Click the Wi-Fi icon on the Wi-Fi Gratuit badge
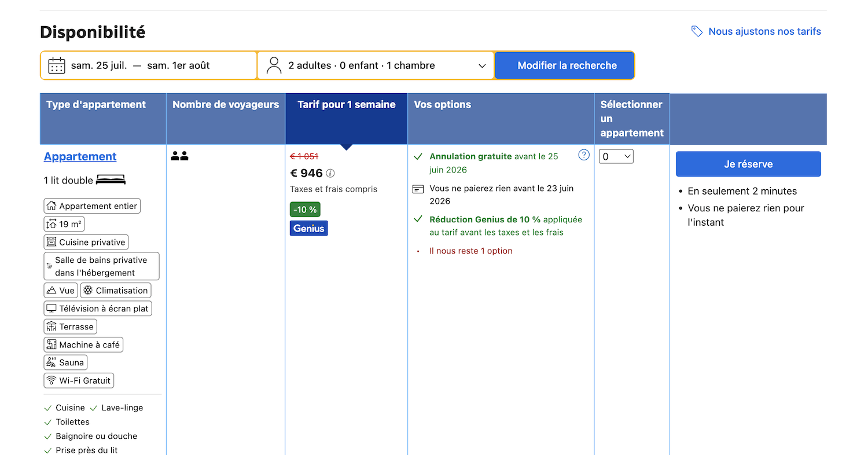The height and width of the screenshot is (455, 868). [52, 380]
